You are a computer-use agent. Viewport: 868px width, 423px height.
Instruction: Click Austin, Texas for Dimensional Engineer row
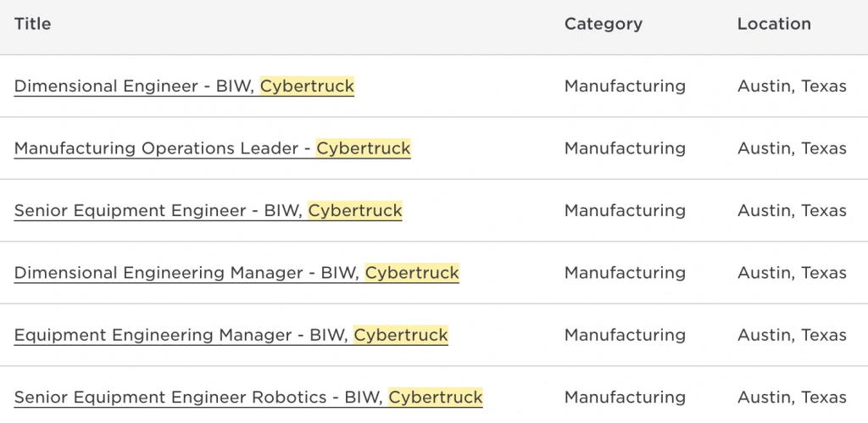pos(792,86)
